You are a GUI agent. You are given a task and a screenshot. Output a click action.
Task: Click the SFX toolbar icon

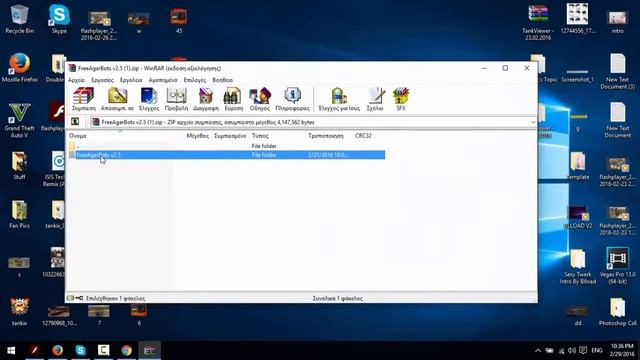point(401,99)
